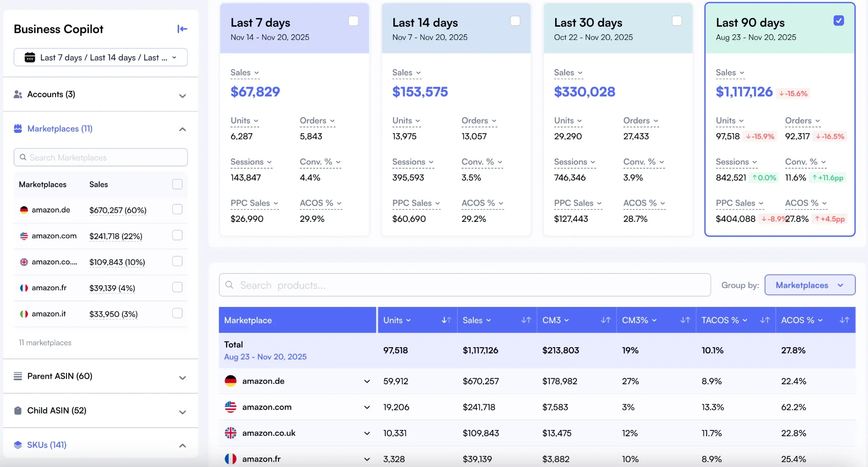Click the US flag in amazon.com table row
868x467 pixels.
[231, 407]
